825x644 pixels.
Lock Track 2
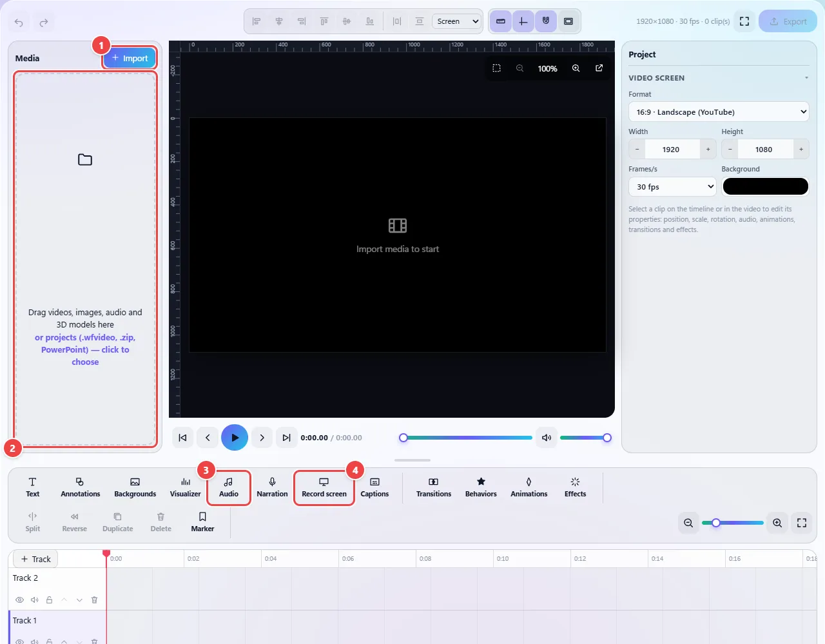click(50, 600)
